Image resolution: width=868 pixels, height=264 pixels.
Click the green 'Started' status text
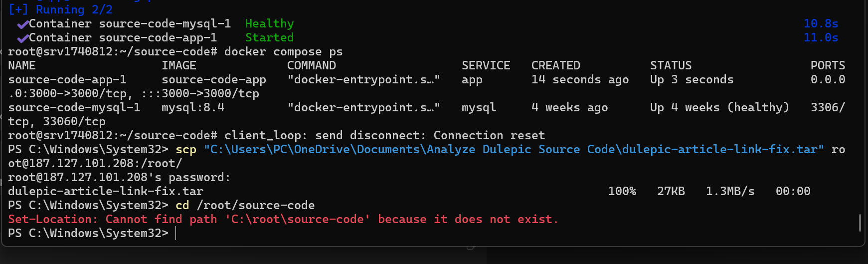coord(269,38)
